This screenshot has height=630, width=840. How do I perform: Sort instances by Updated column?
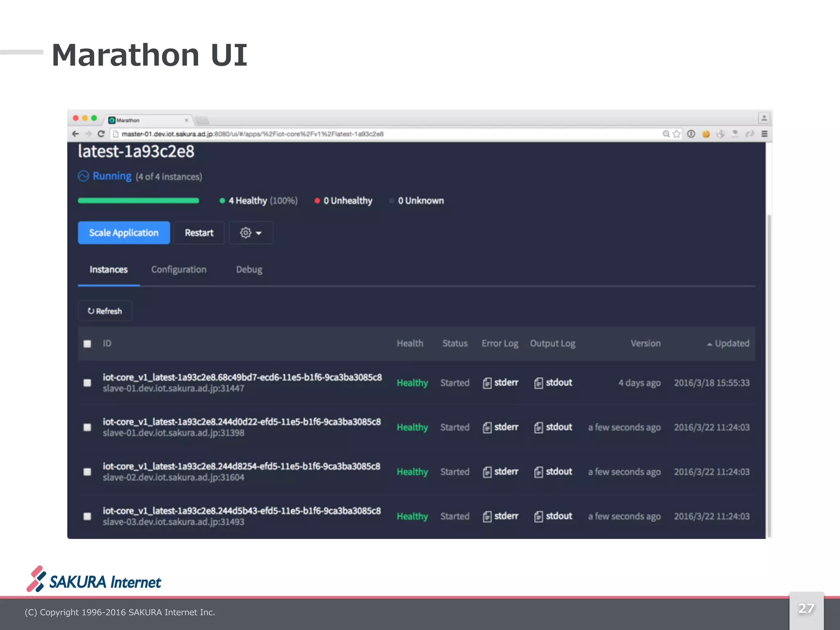point(728,343)
